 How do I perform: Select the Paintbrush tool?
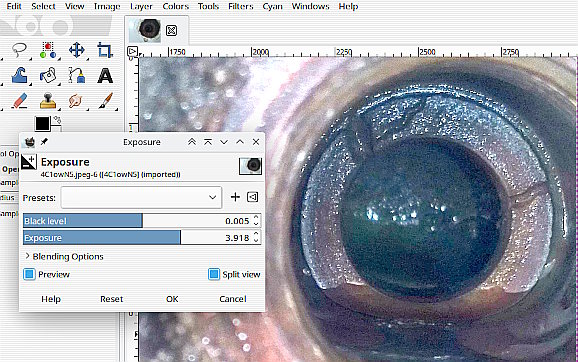pos(105,100)
